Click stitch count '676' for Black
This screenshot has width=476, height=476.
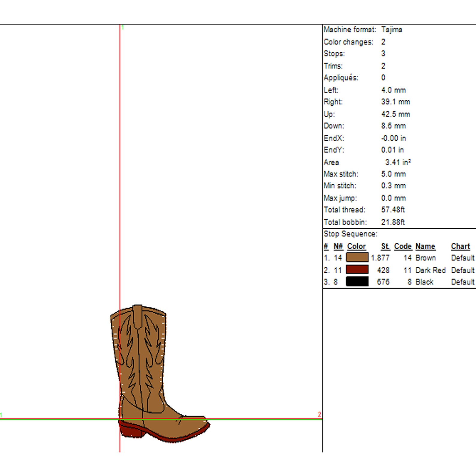[383, 282]
